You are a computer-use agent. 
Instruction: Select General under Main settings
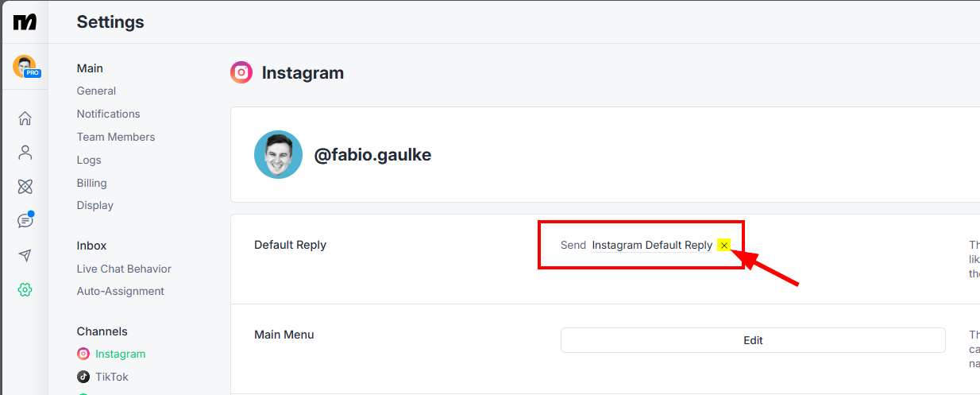point(96,91)
